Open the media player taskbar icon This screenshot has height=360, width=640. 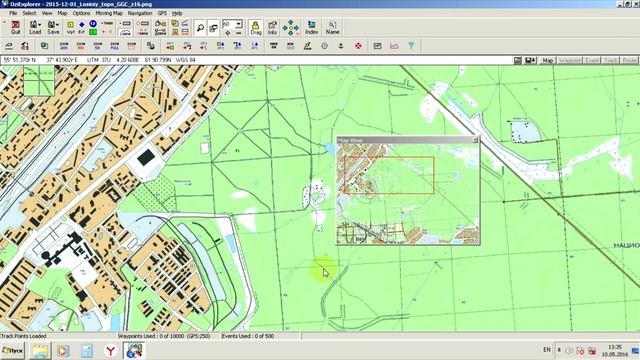click(63, 351)
